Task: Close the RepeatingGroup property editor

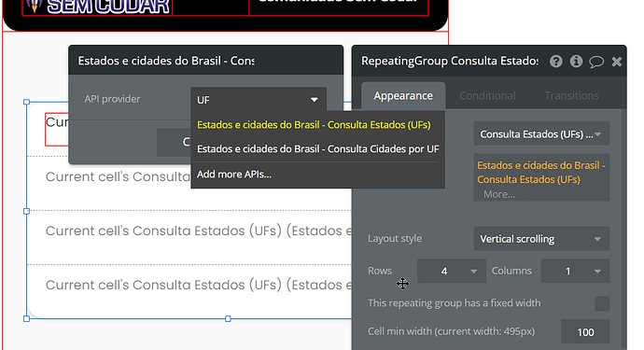Action: coord(617,62)
